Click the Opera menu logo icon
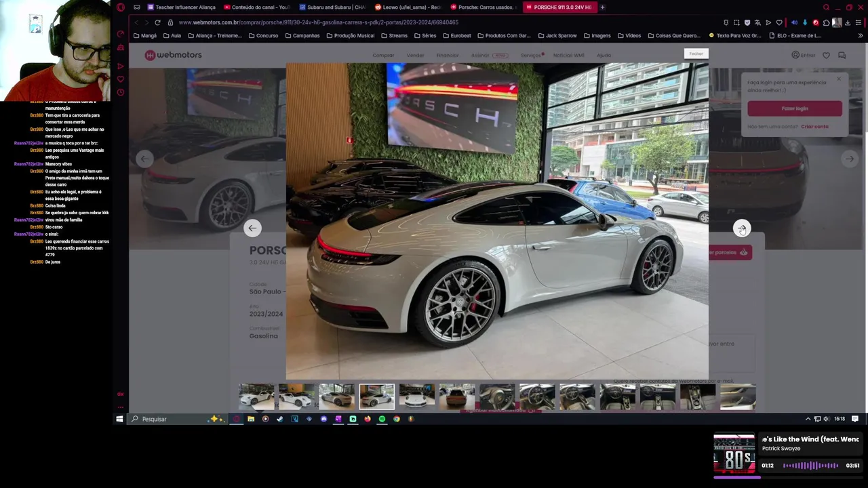 (121, 7)
